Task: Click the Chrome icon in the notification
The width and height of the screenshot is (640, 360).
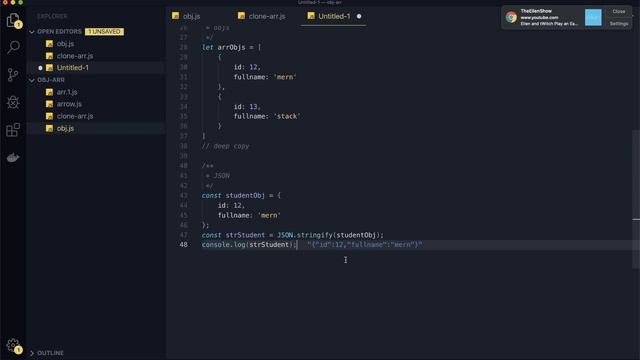Action: [511, 17]
